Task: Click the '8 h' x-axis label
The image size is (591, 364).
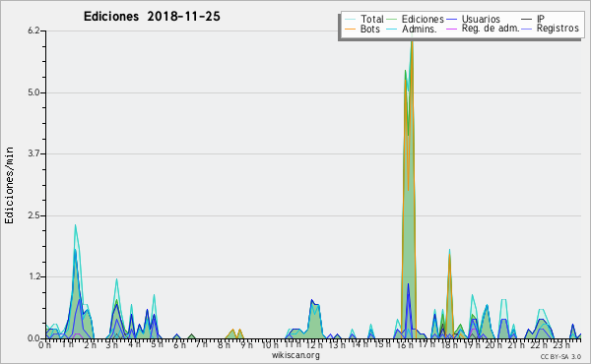Action: point(224,344)
